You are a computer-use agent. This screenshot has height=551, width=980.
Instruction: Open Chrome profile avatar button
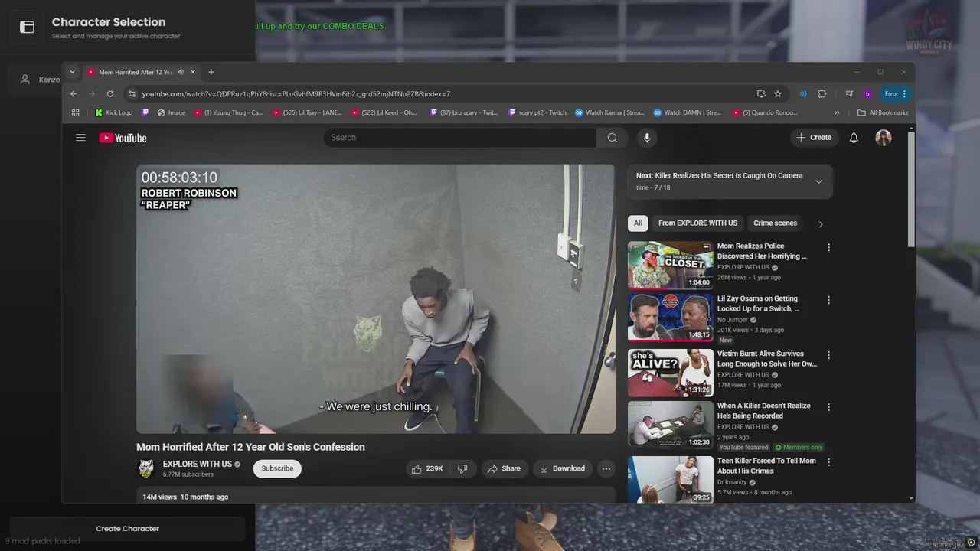867,93
